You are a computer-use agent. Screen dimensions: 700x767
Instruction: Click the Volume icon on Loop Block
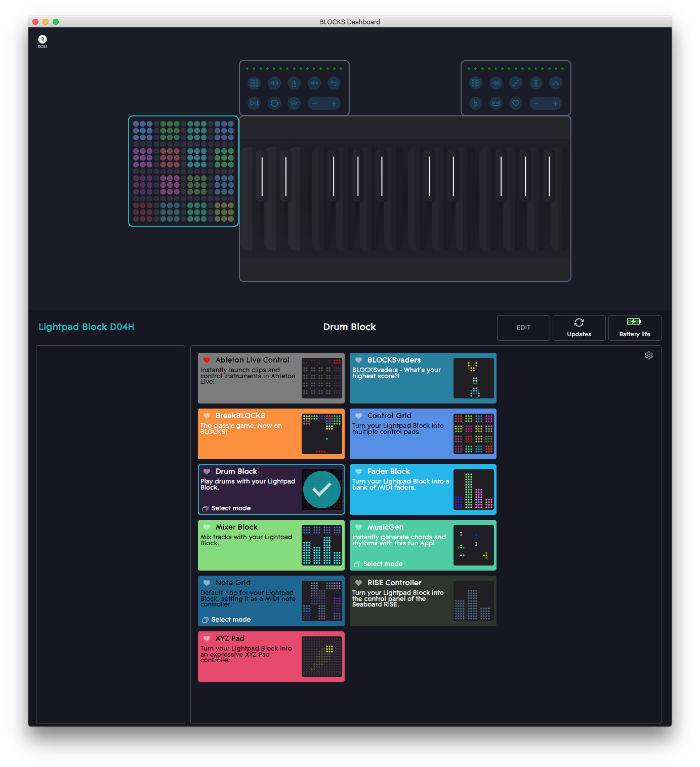click(x=274, y=83)
